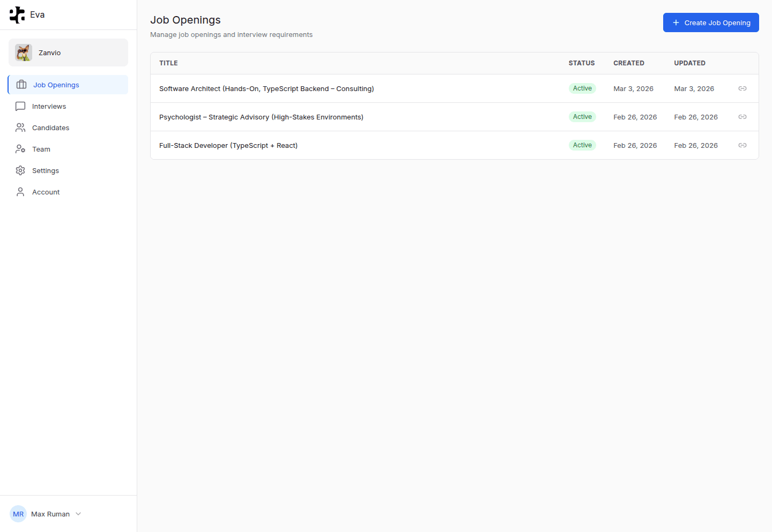Click Active status badge of Software Architect
Viewport: 772px width, 532px height.
pos(582,88)
